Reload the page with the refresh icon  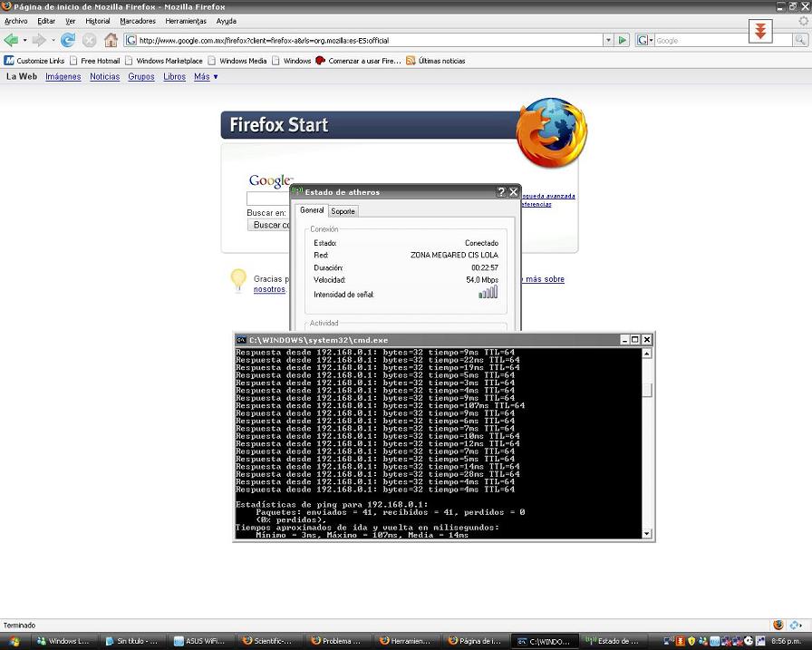[68, 40]
